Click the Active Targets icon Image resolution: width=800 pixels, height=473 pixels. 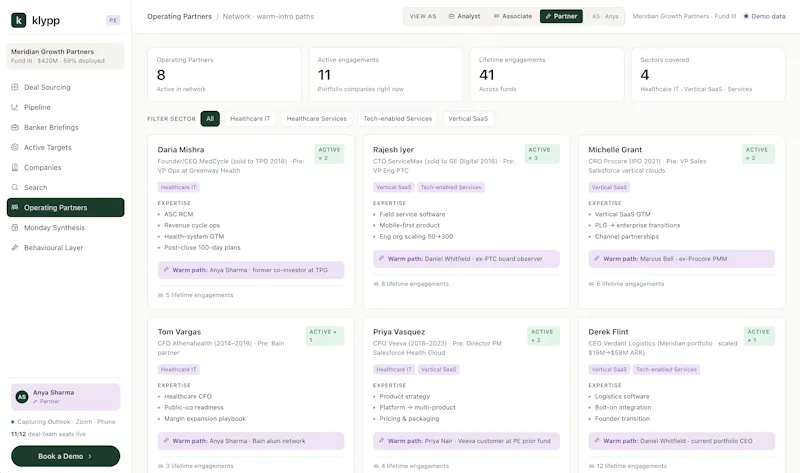click(15, 147)
